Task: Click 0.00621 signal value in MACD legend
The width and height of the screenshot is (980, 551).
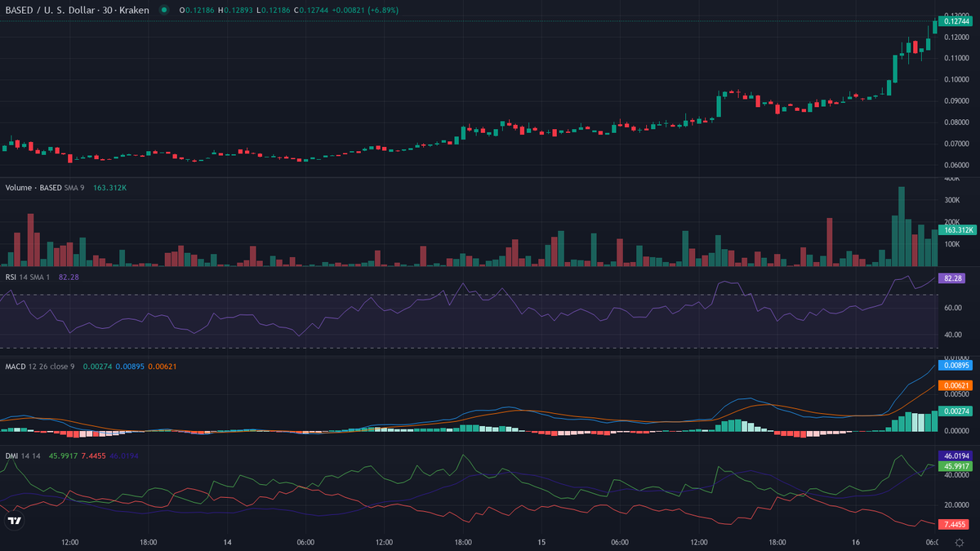Action: coord(163,367)
